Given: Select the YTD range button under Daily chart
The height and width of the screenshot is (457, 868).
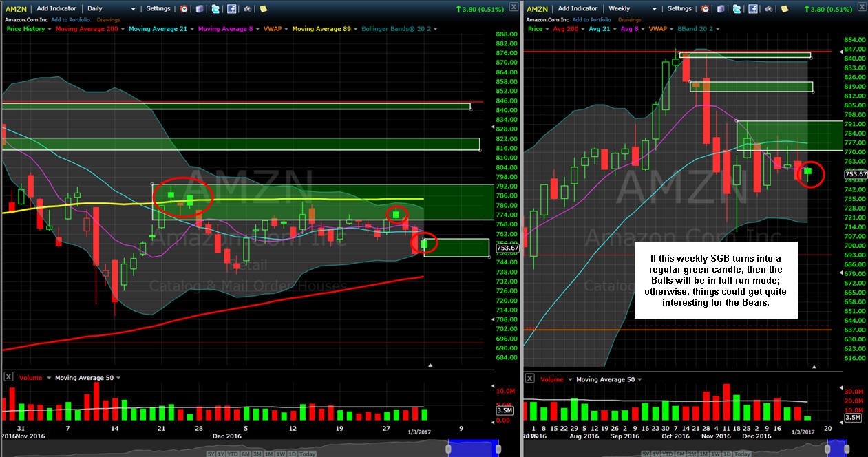Looking at the screenshot, I should coord(233,454).
